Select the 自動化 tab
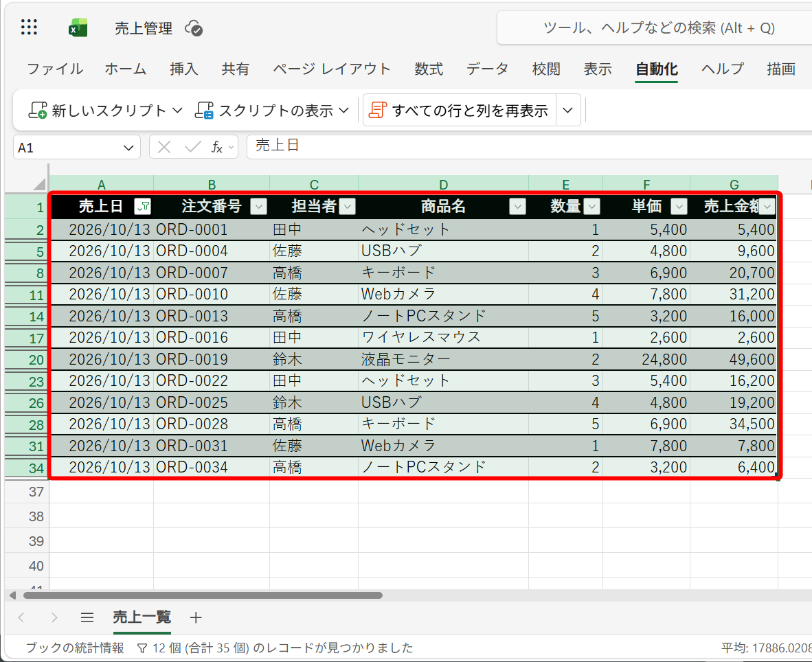Image resolution: width=812 pixels, height=662 pixels. pos(657,69)
